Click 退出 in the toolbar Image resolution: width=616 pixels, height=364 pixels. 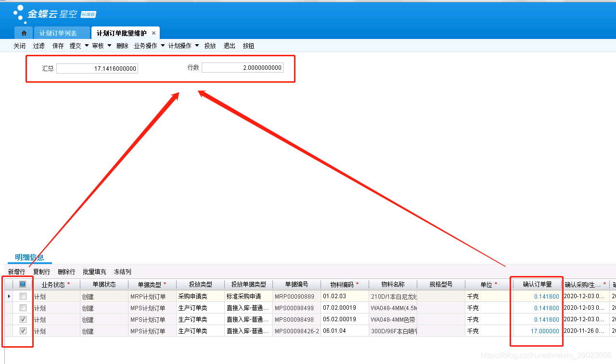(x=229, y=46)
